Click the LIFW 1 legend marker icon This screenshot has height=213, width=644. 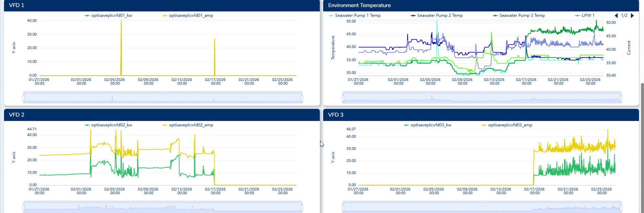click(577, 16)
